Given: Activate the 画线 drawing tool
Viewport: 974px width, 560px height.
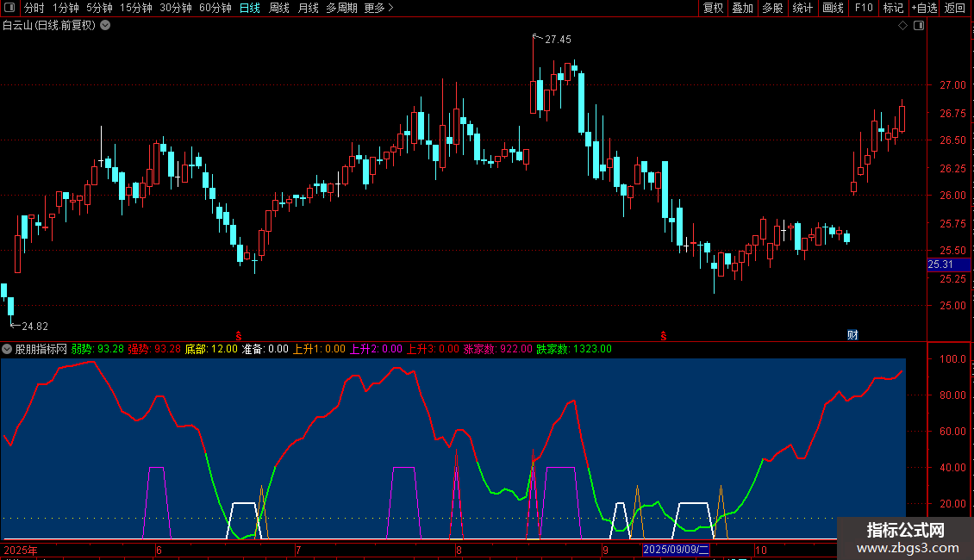Looking at the screenshot, I should coord(833,8).
